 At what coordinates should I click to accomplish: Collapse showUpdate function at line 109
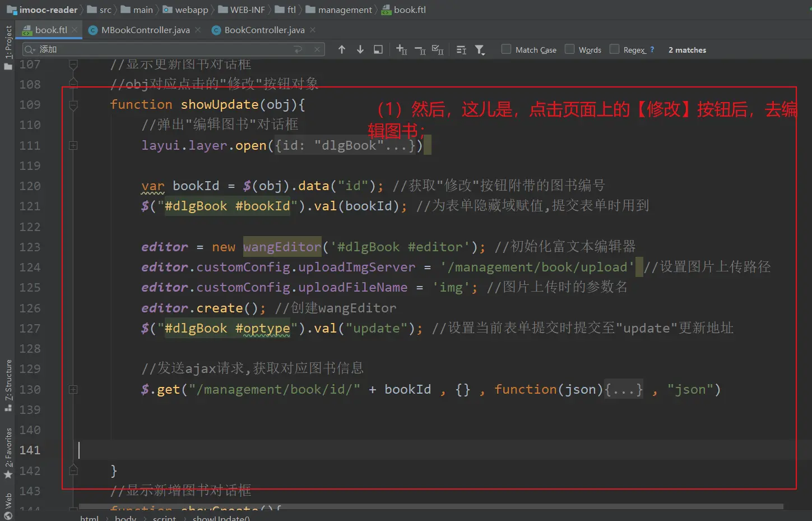73,105
